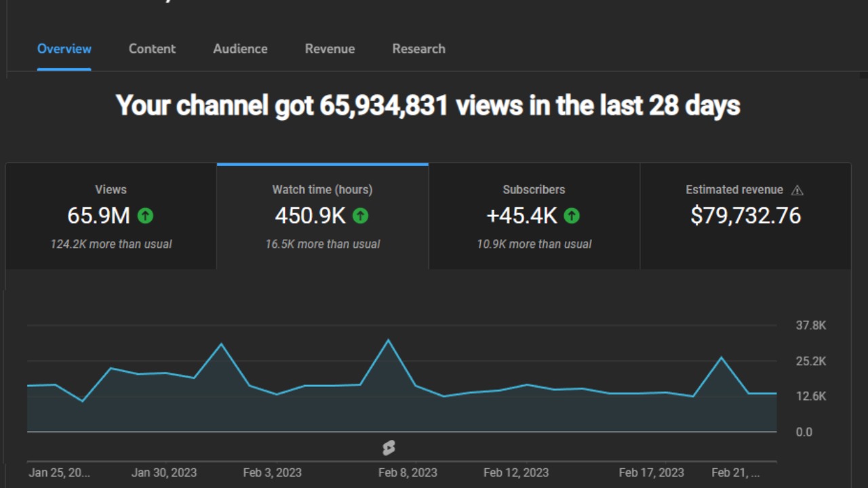This screenshot has height=488, width=868.
Task: Click the green up arrow beside 65.9M views
Action: [x=145, y=216]
